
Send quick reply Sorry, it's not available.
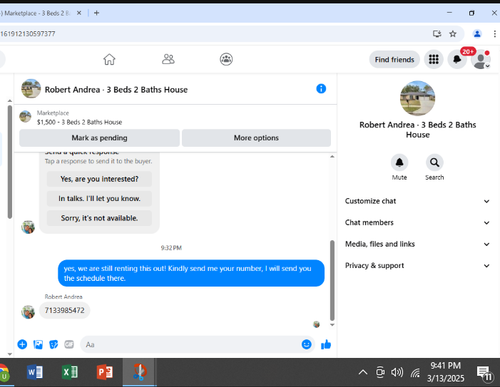[99, 218]
